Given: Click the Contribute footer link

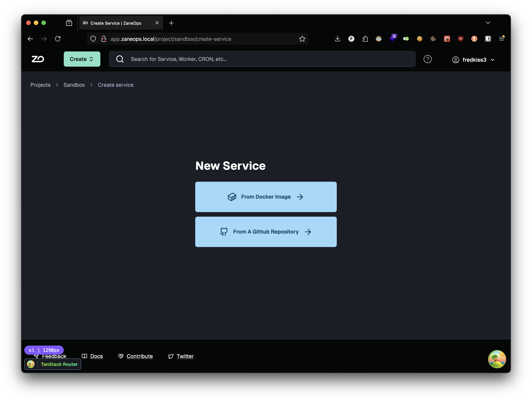Looking at the screenshot, I should click(140, 356).
